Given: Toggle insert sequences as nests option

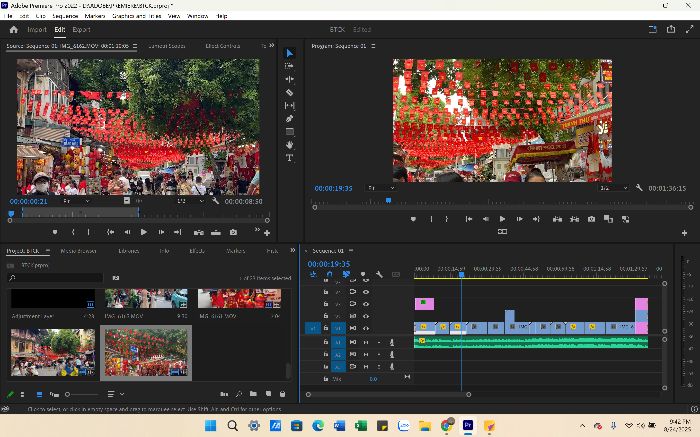Looking at the screenshot, I should [x=313, y=274].
